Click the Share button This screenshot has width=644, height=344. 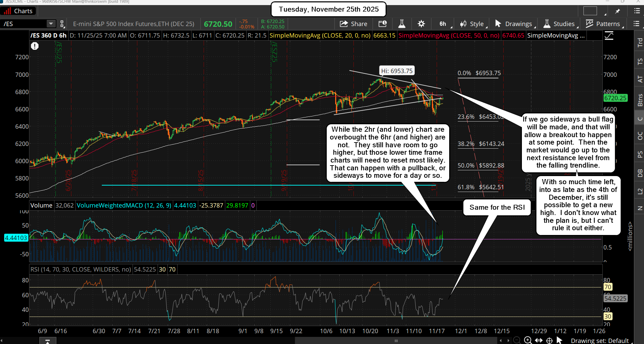353,24
